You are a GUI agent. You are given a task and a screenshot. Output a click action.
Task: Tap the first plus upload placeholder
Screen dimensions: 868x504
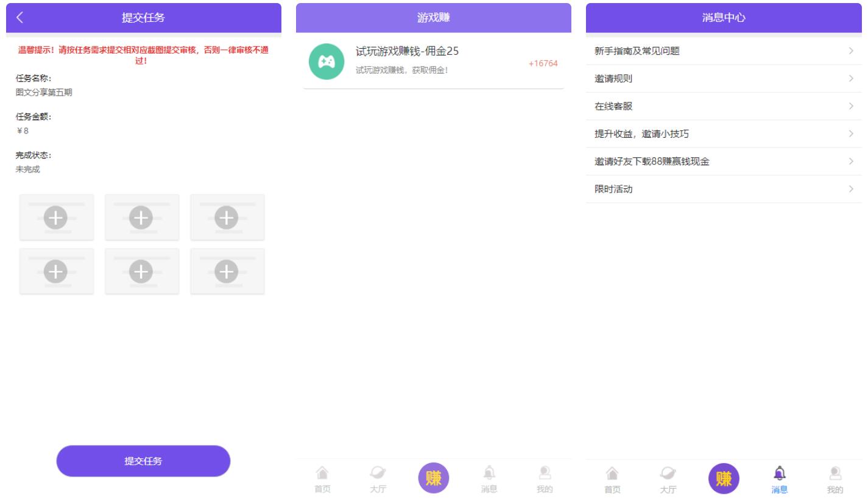pos(56,217)
